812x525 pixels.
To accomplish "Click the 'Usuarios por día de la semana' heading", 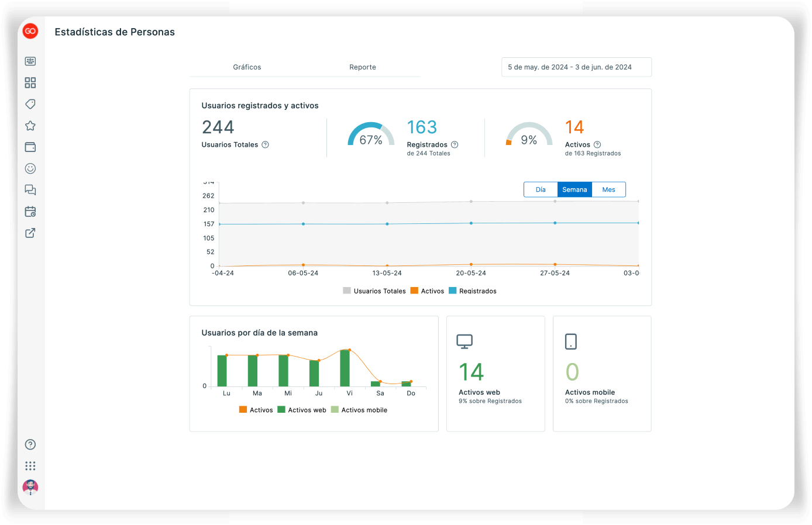I will coord(260,333).
